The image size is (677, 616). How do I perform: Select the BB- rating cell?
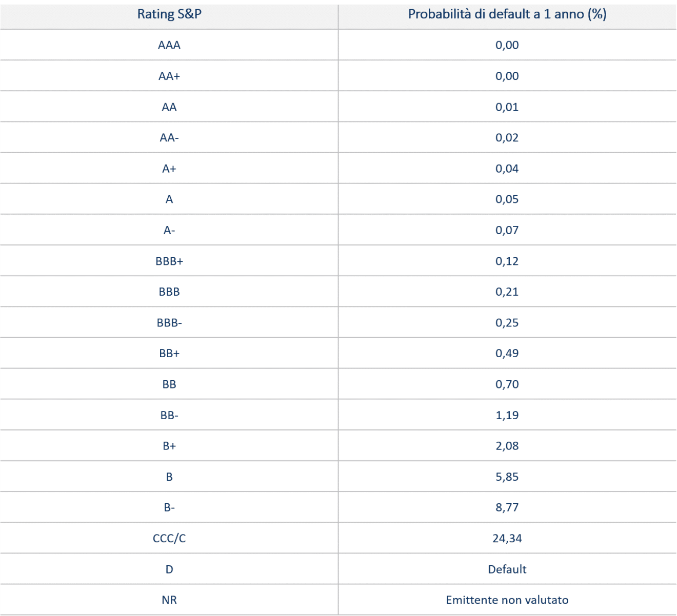169,415
